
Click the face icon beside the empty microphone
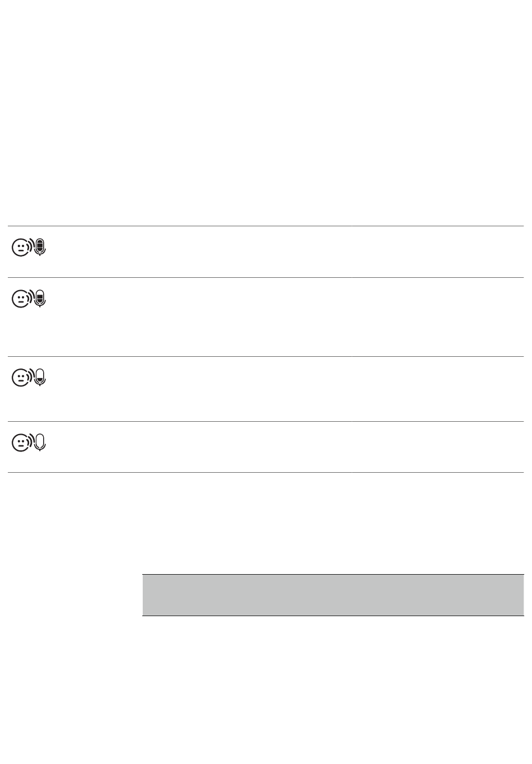tap(21, 443)
